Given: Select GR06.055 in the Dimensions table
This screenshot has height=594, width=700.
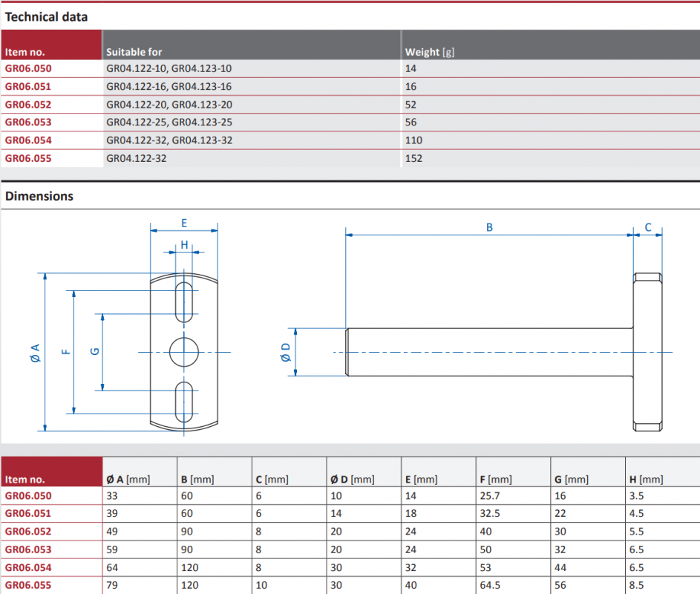Looking at the screenshot, I should click(28, 585).
